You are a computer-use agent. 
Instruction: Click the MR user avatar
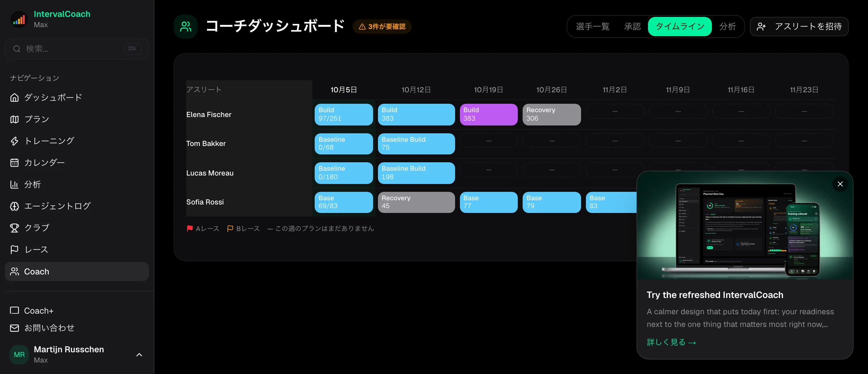(x=19, y=354)
